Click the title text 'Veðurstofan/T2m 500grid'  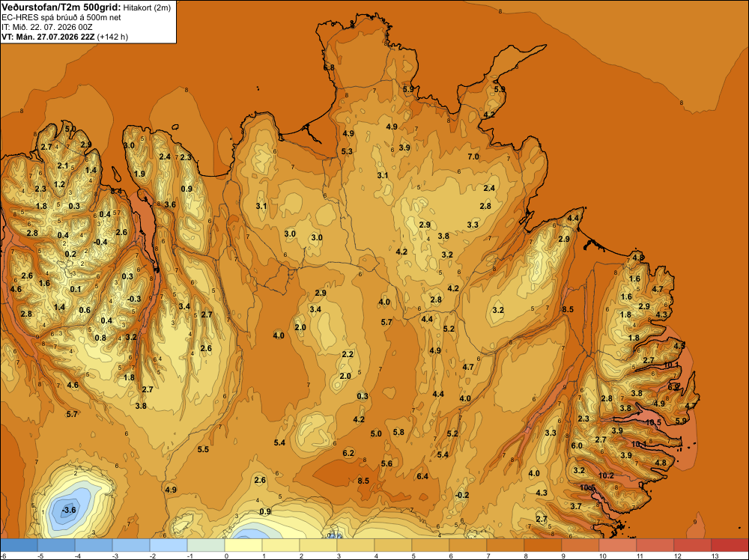61,7
